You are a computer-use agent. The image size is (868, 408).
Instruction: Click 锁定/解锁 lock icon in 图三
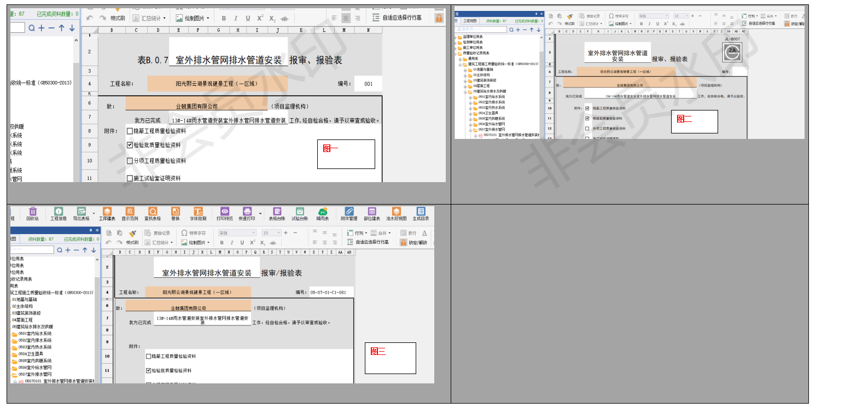413,242
